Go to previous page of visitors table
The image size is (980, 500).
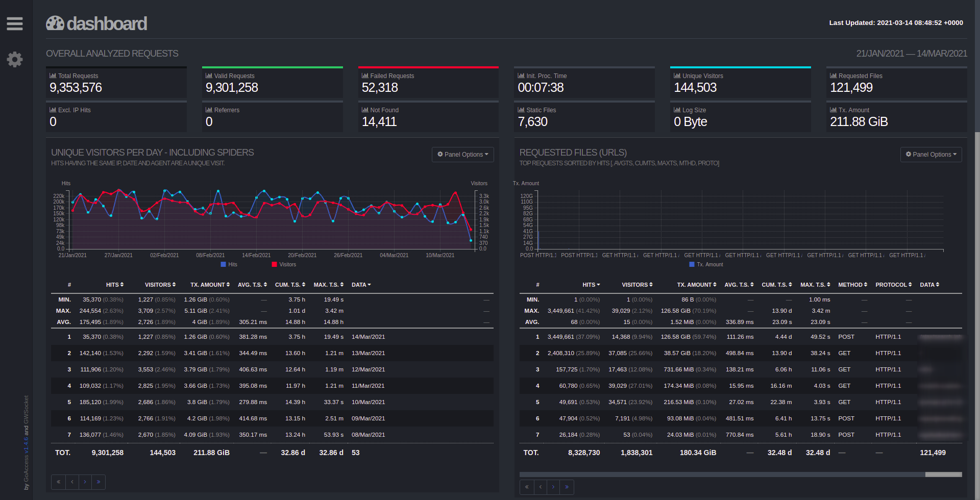(x=72, y=482)
